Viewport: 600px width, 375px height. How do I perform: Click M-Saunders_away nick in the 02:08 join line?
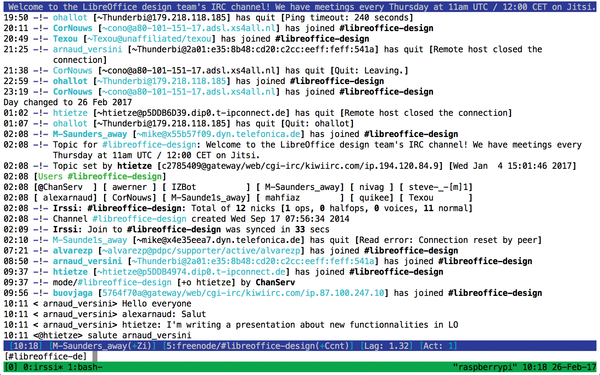tap(90, 135)
